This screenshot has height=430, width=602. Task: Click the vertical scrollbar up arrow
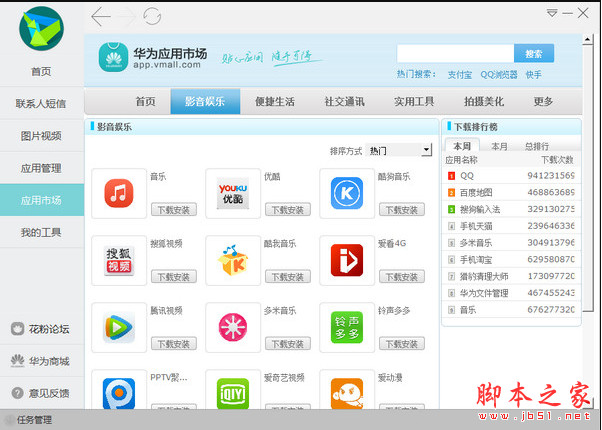(x=587, y=39)
